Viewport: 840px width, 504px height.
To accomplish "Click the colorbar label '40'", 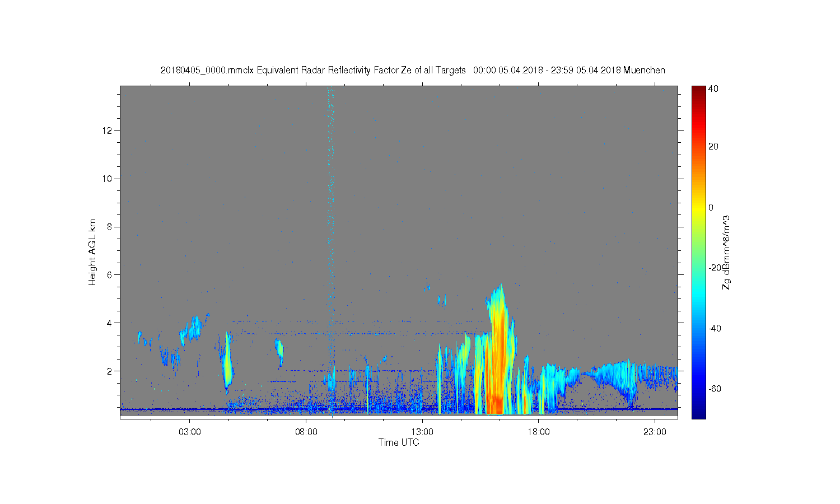I will point(713,88).
